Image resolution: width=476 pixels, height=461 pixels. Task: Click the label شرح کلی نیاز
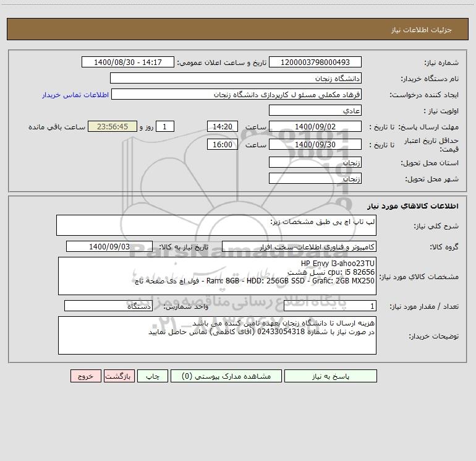[436, 226]
